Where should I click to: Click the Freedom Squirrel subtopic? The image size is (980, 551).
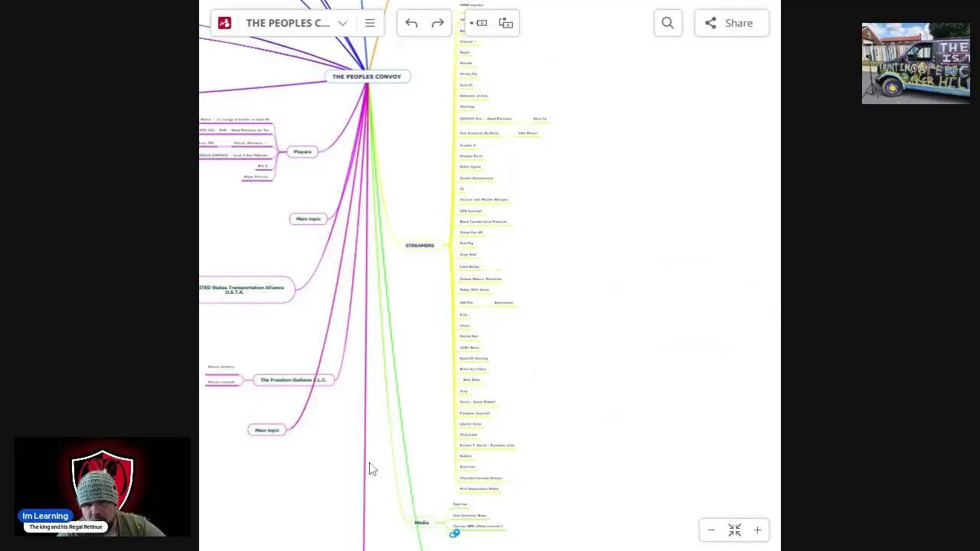[x=475, y=413]
